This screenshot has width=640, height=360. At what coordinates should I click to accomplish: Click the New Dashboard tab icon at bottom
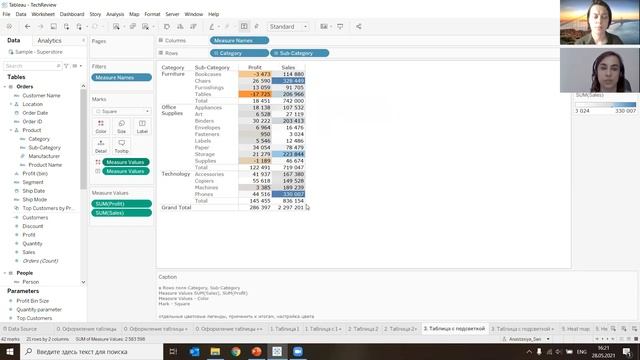(x=624, y=329)
